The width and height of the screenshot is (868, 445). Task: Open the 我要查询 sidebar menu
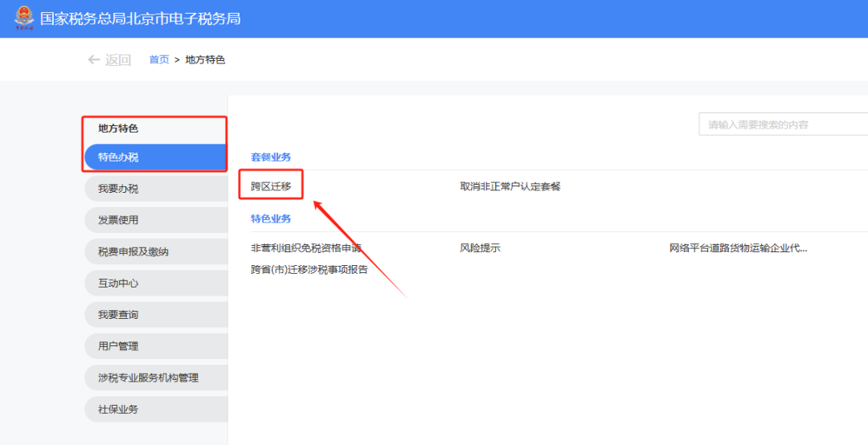[156, 315]
